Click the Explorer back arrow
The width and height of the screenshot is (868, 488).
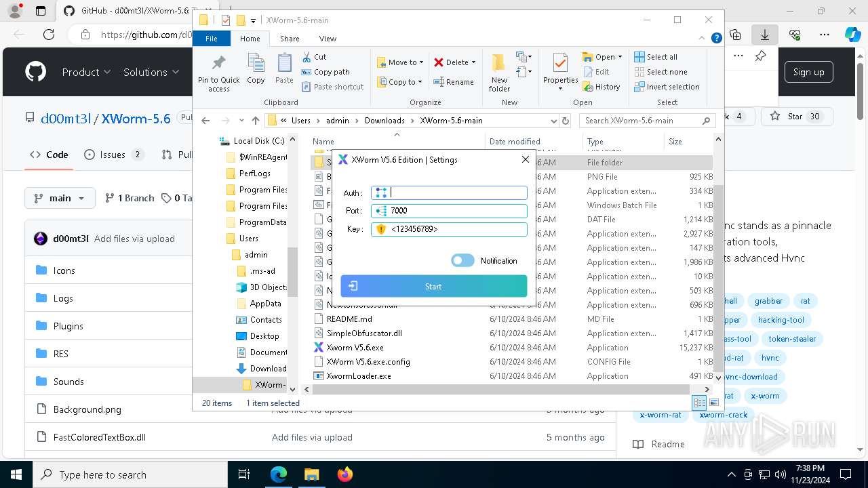point(205,121)
